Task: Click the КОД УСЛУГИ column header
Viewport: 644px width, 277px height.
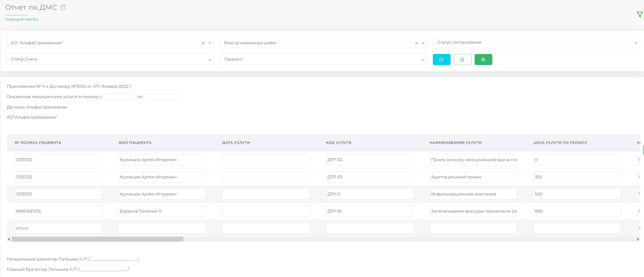Action: (x=339, y=143)
